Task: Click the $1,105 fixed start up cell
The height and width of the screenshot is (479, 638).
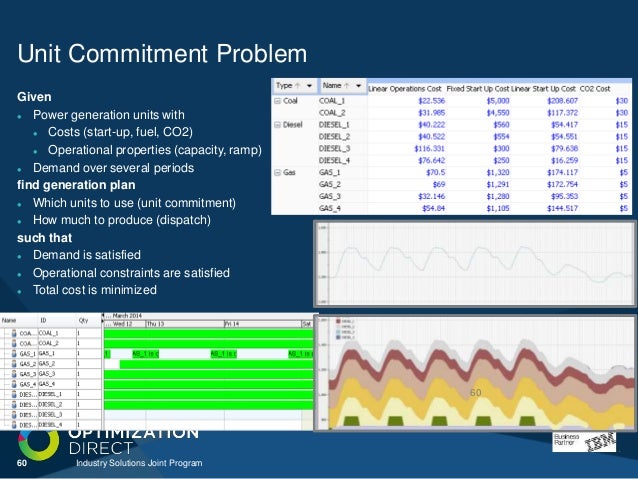Action: point(498,208)
